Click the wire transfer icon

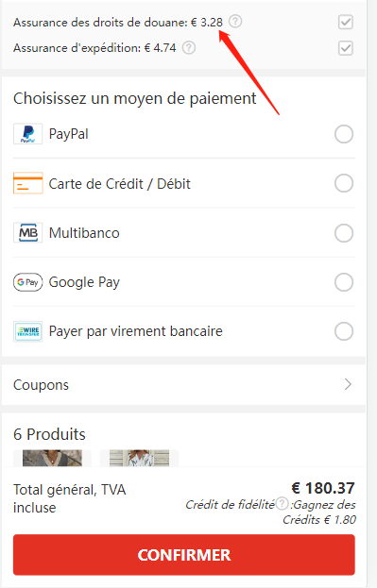coord(27,331)
